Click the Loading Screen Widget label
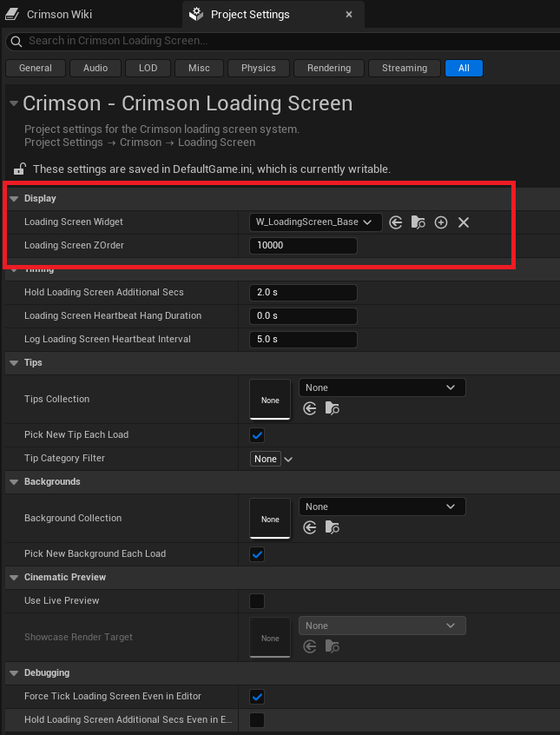The image size is (560, 735). pyautogui.click(x=74, y=222)
